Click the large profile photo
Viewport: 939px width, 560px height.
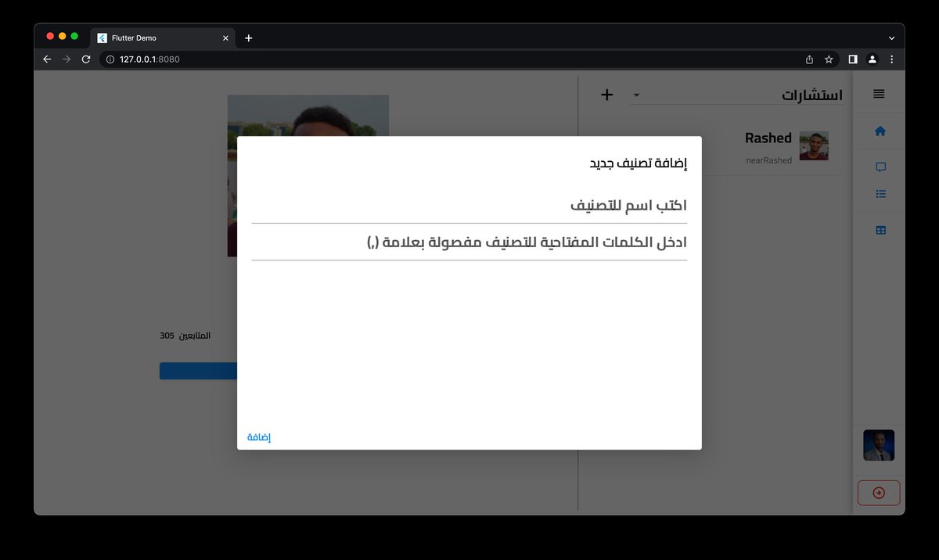308,116
